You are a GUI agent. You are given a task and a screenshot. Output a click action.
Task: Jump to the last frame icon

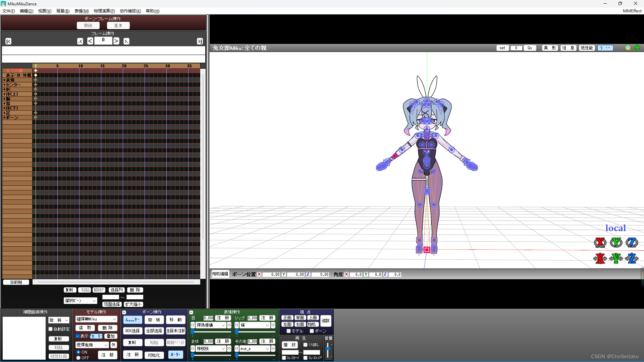200,41
